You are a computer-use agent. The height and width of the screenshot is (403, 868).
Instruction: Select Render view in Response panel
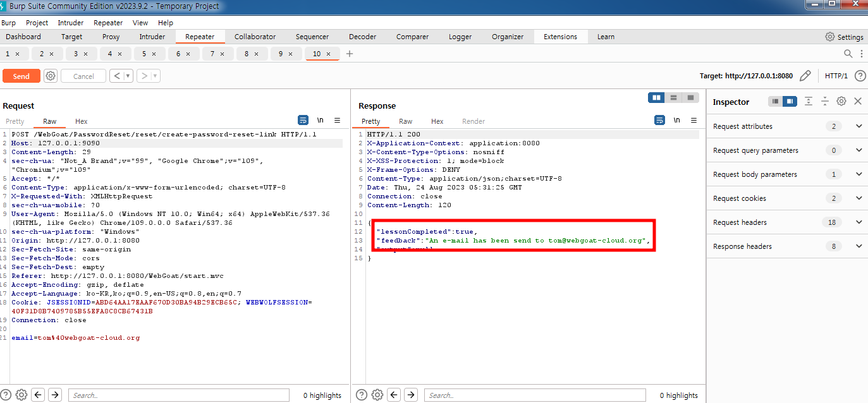pyautogui.click(x=474, y=121)
